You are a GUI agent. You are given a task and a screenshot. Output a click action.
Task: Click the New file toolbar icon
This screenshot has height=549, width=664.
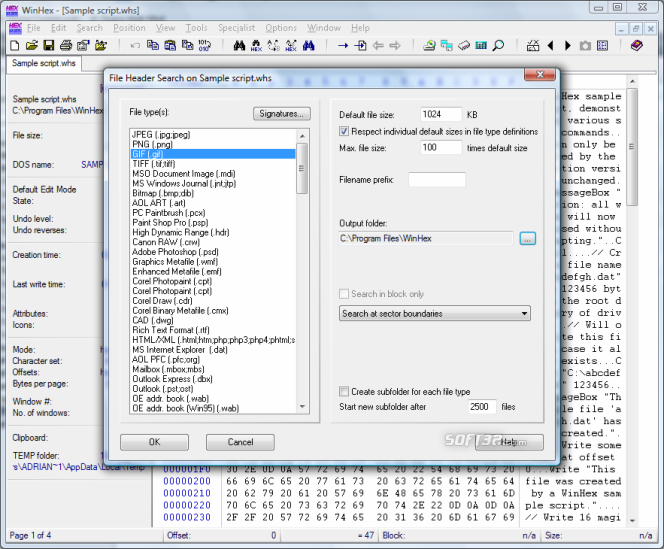(15, 45)
